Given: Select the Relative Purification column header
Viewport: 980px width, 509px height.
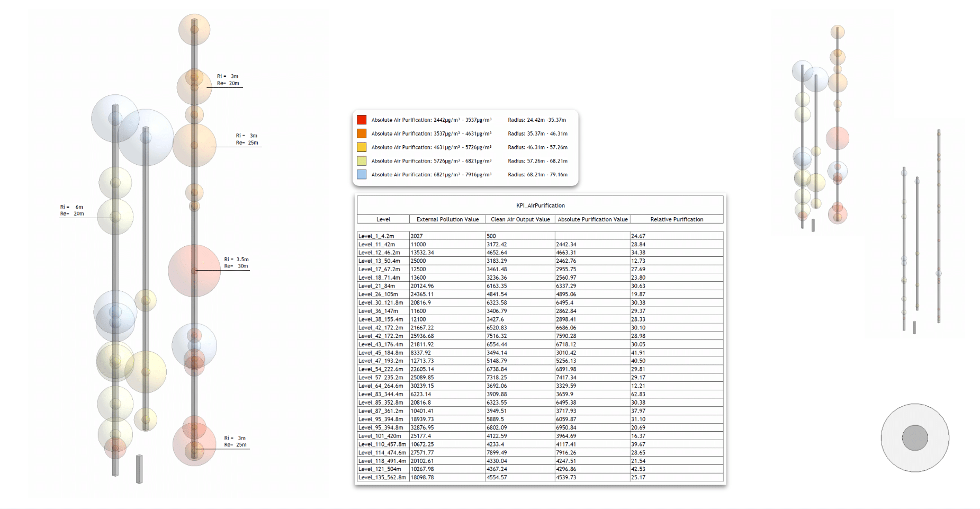Looking at the screenshot, I should point(677,219).
